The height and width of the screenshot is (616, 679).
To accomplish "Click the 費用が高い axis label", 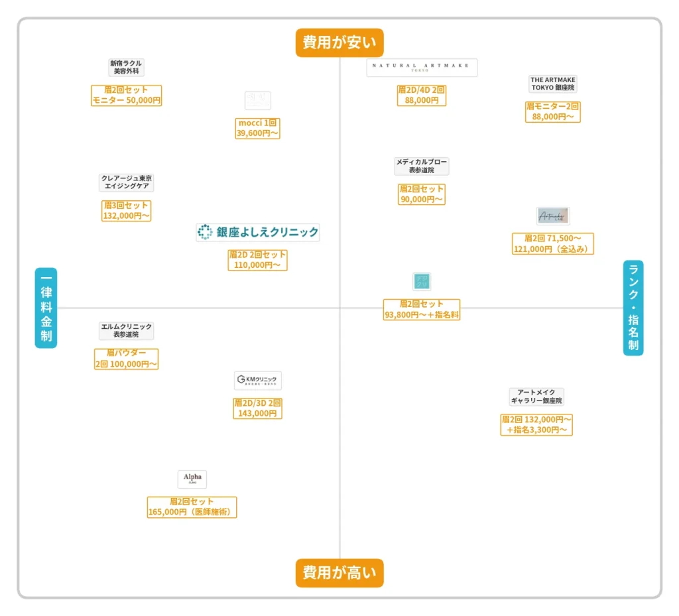I will (339, 573).
